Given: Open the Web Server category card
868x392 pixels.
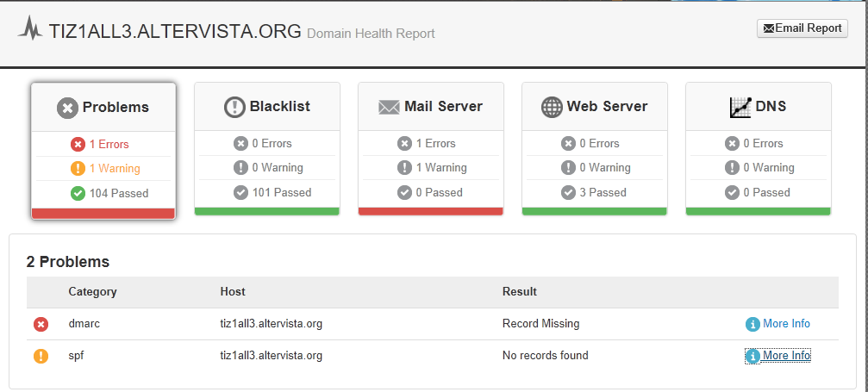Looking at the screenshot, I should (595, 149).
